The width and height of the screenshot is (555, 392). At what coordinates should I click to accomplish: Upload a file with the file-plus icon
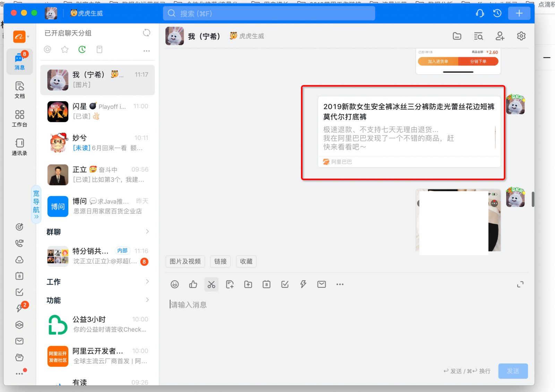click(x=230, y=284)
